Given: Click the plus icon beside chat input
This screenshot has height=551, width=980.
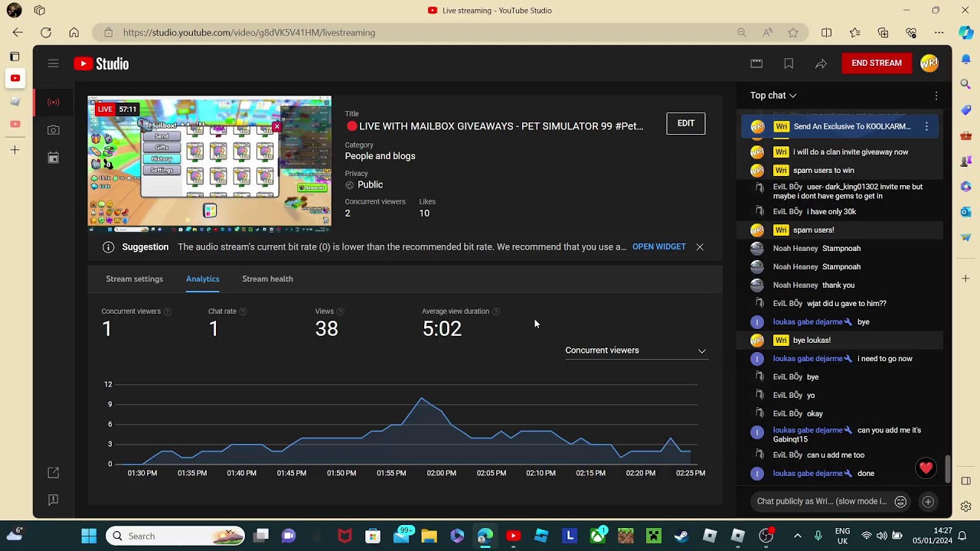Looking at the screenshot, I should tap(928, 502).
